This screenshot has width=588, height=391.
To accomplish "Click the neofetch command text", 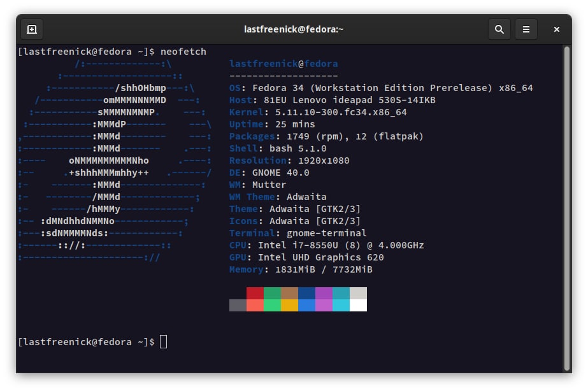I will click(x=183, y=52).
